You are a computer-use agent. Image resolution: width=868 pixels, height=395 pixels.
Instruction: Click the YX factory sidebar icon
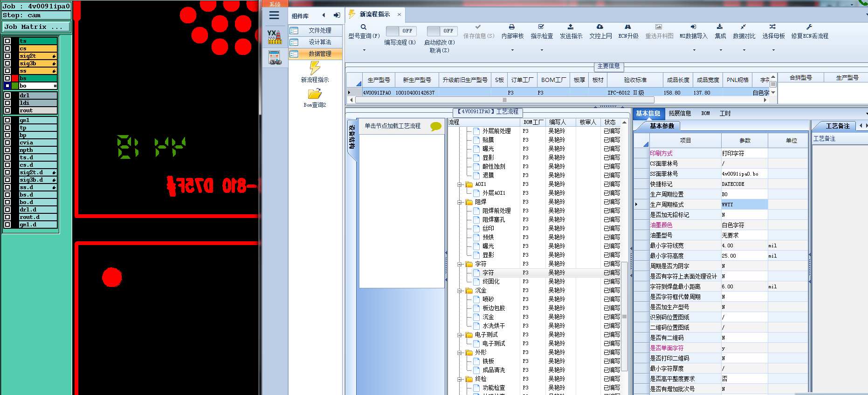tap(275, 37)
